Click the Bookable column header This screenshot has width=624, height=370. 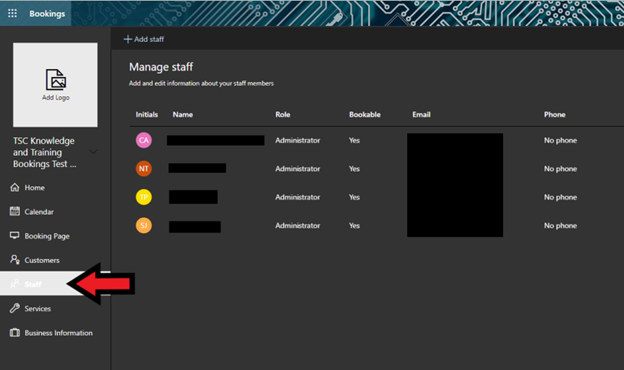pyautogui.click(x=365, y=115)
